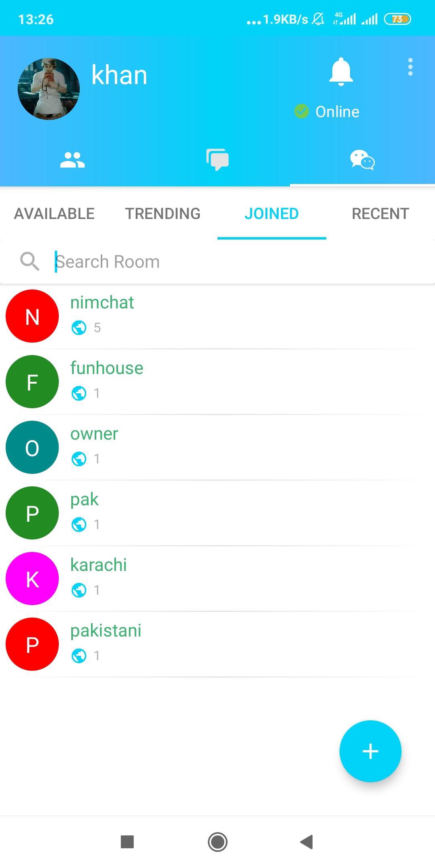
Task: Switch to the contacts people tab icon
Action: [x=72, y=160]
